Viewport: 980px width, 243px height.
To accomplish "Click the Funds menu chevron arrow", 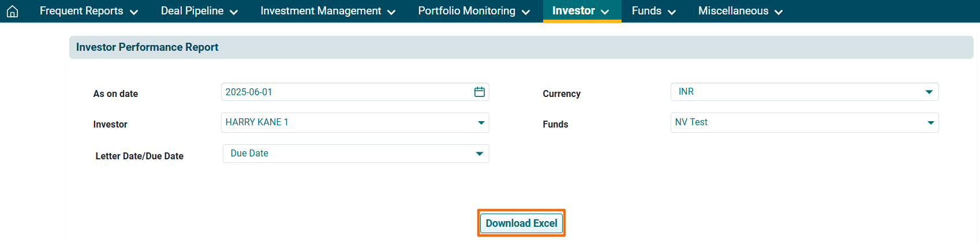I will click(x=672, y=12).
